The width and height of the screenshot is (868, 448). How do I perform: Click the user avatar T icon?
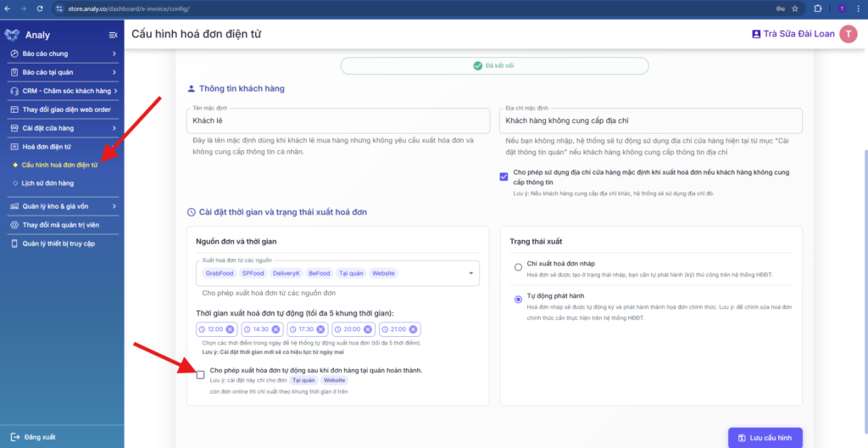848,34
